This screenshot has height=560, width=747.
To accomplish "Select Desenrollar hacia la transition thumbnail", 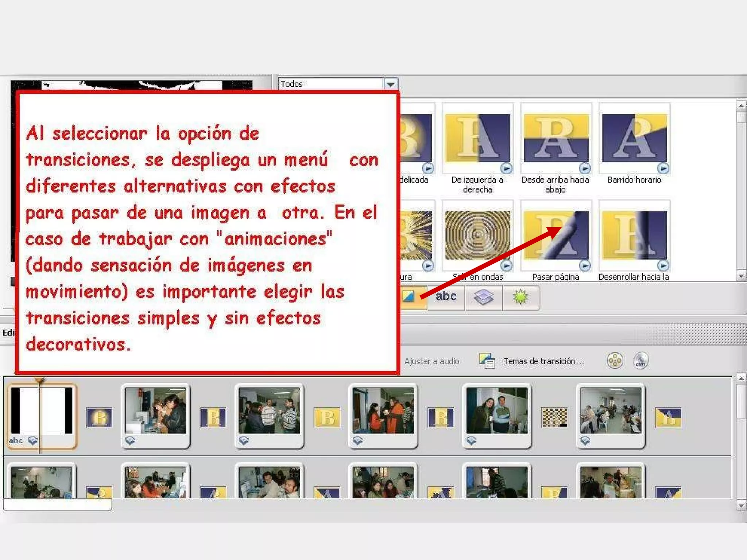I will (x=634, y=236).
